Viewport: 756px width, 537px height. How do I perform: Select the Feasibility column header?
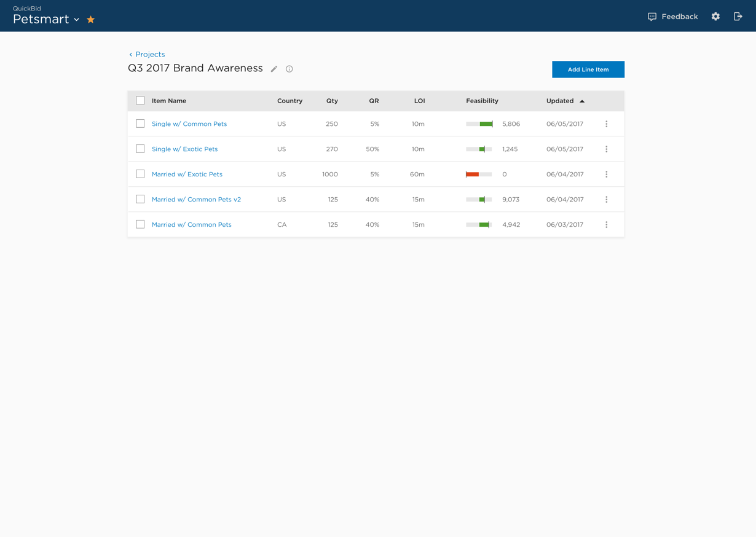point(482,100)
